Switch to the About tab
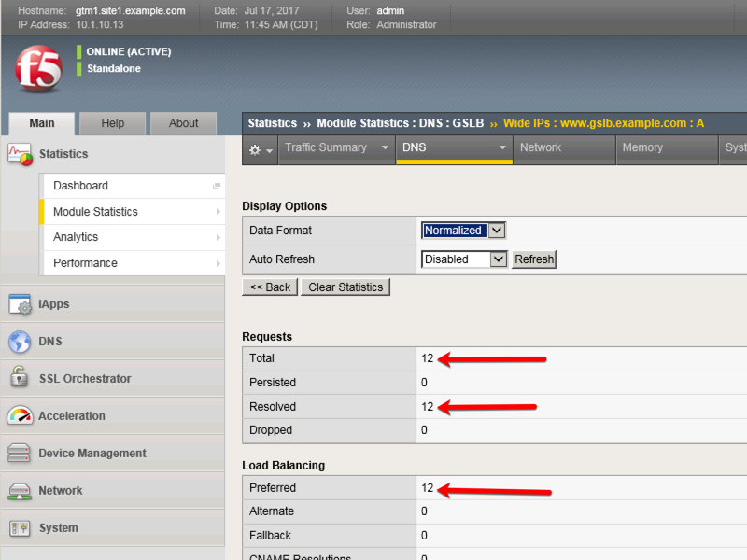Viewport: 747px width, 560px height. point(183,123)
